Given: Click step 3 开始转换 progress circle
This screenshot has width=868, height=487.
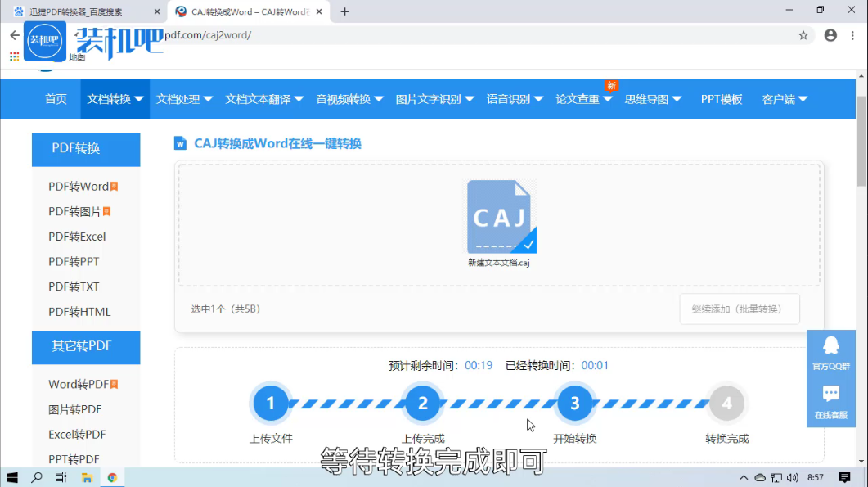Looking at the screenshot, I should click(x=574, y=403).
